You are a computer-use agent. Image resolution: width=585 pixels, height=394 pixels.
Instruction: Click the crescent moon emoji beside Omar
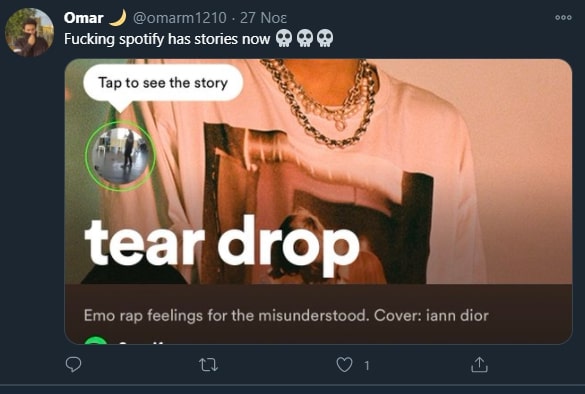118,18
